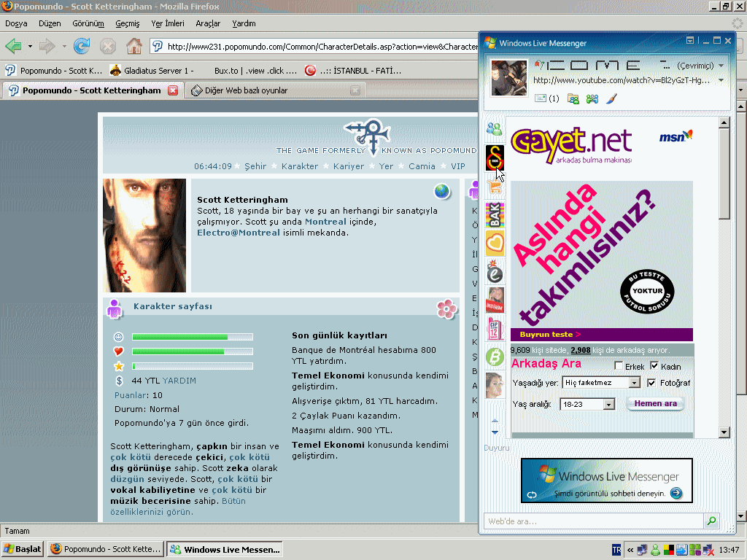The height and width of the screenshot is (560, 747).
Task: Open the shopping cart tab in Messenger
Action: tap(495, 186)
